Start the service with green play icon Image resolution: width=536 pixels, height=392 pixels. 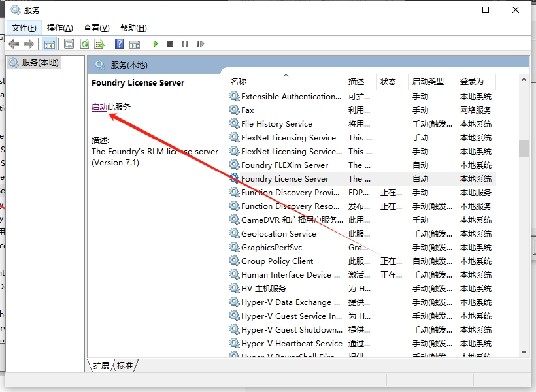(x=155, y=44)
